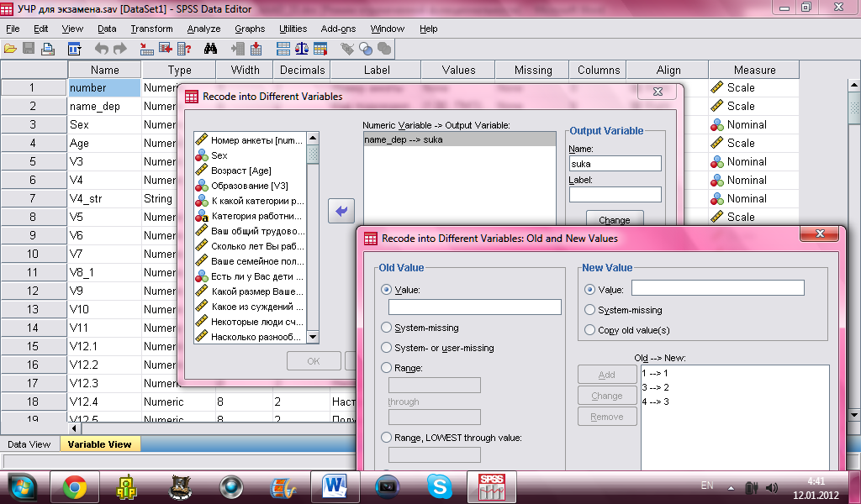The width and height of the screenshot is (861, 504).
Task: Click the SPSS icon in the taskbar
Action: pos(491,487)
